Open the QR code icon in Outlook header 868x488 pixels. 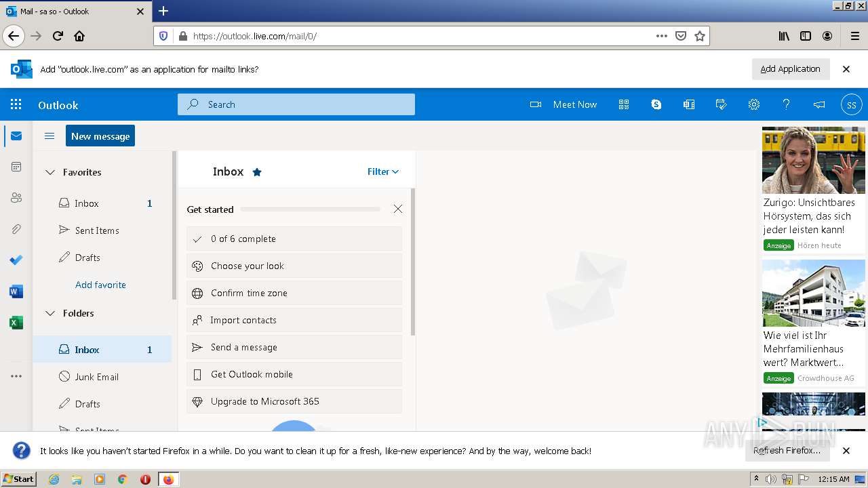coord(624,104)
